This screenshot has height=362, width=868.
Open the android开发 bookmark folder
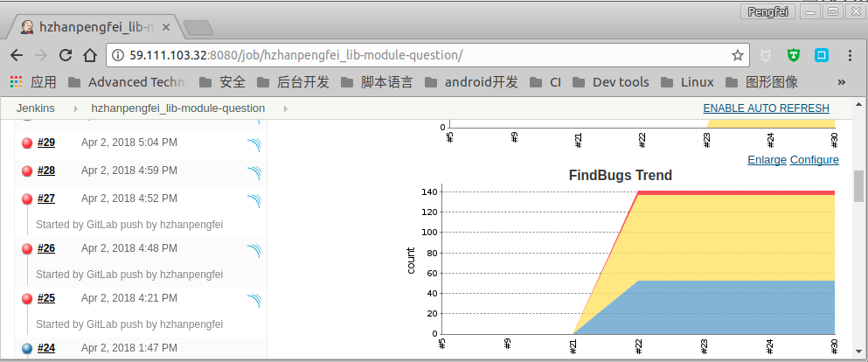coord(471,82)
